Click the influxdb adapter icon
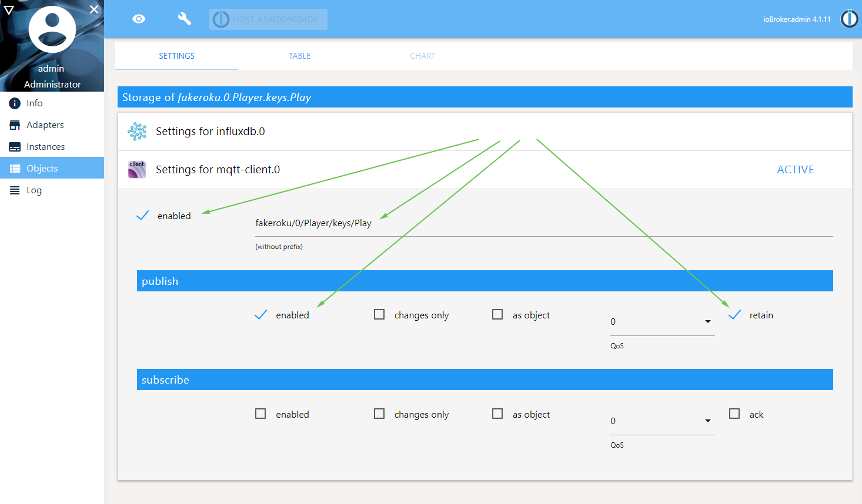 pos(137,132)
